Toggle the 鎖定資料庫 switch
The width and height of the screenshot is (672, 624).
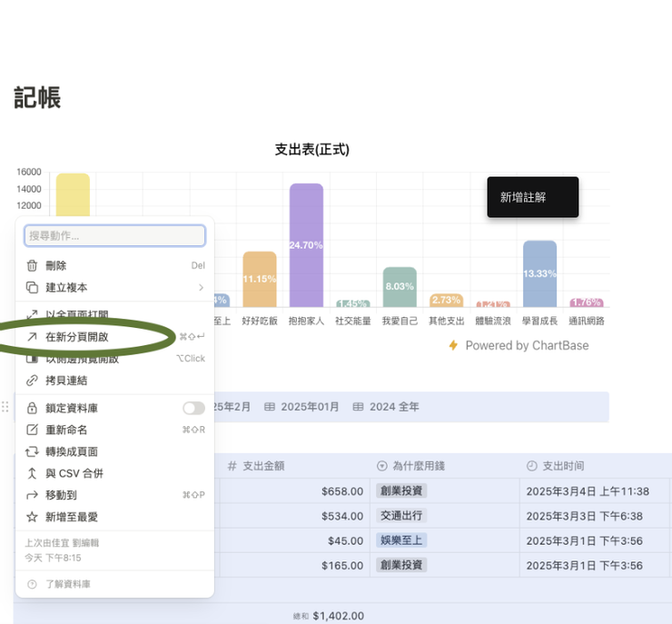[193, 408]
